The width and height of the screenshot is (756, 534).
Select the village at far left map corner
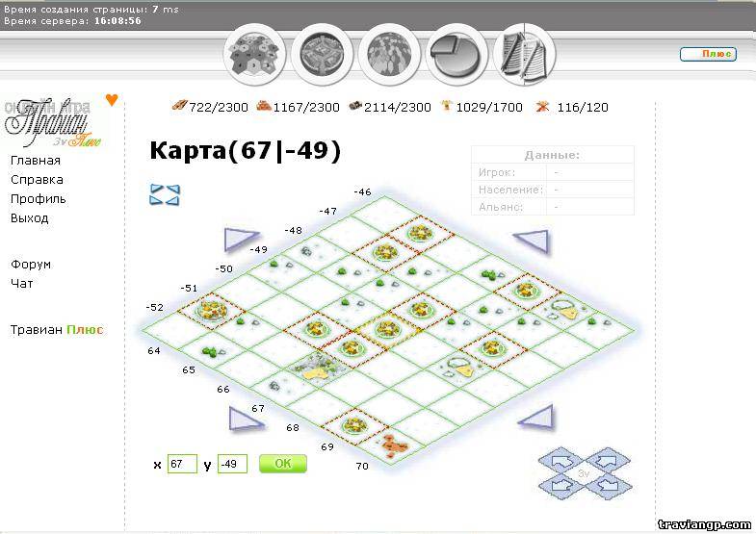tap(211, 311)
